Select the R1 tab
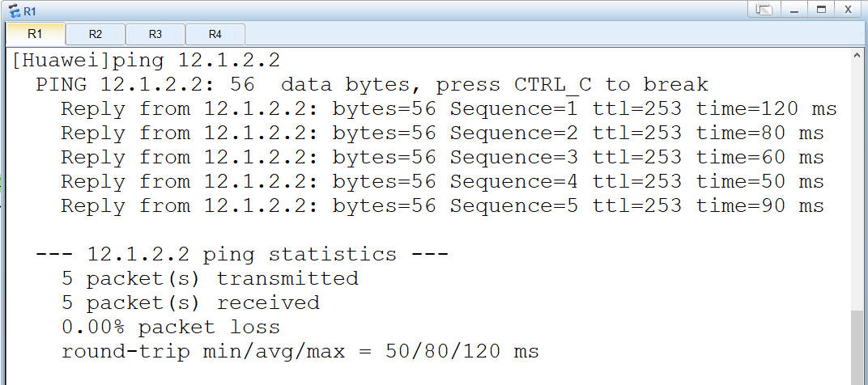The width and height of the screenshot is (868, 385). click(35, 34)
